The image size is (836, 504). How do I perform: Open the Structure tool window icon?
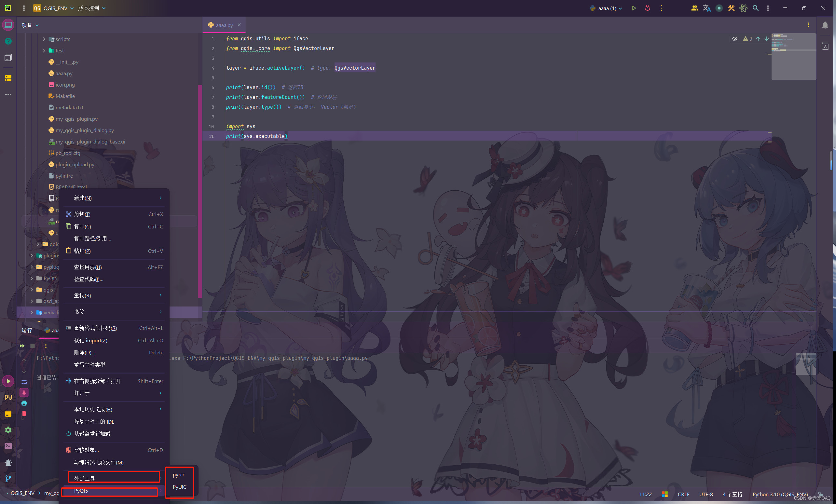[8, 58]
